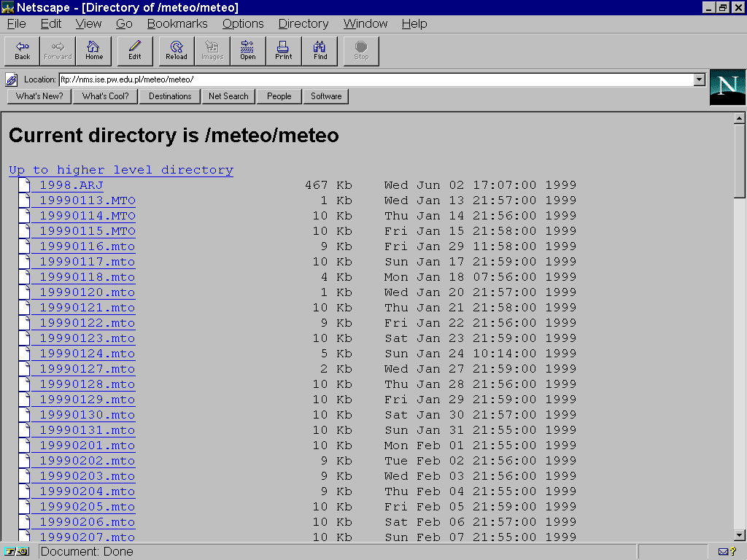Open the 19990128.mto file link
The height and width of the screenshot is (560, 747).
88,384
